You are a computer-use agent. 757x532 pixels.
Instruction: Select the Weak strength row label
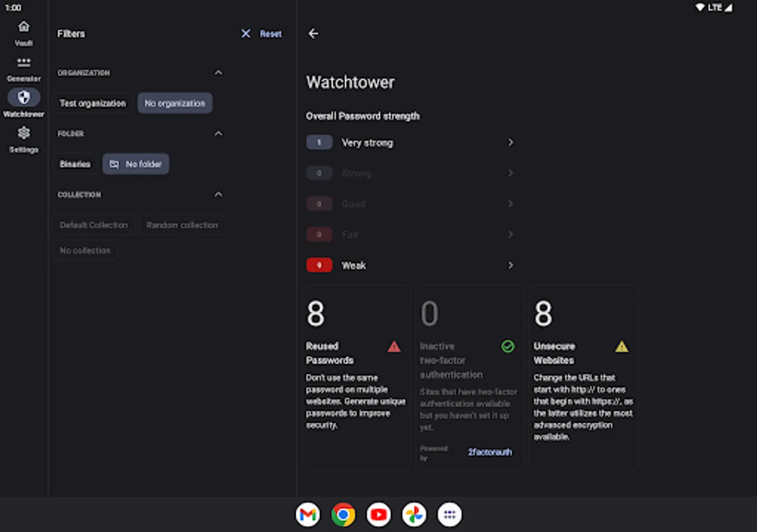[354, 265]
